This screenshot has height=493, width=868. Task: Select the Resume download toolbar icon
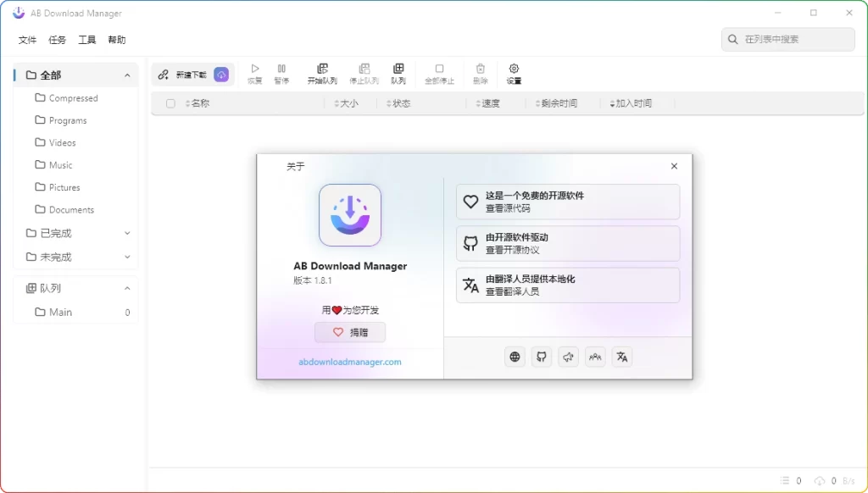(255, 72)
